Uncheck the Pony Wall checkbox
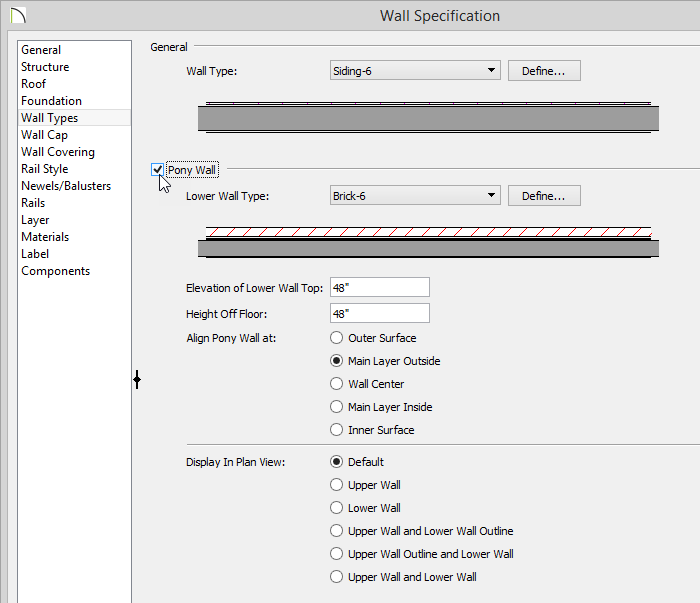Screen dimensions: 700x603 point(157,170)
